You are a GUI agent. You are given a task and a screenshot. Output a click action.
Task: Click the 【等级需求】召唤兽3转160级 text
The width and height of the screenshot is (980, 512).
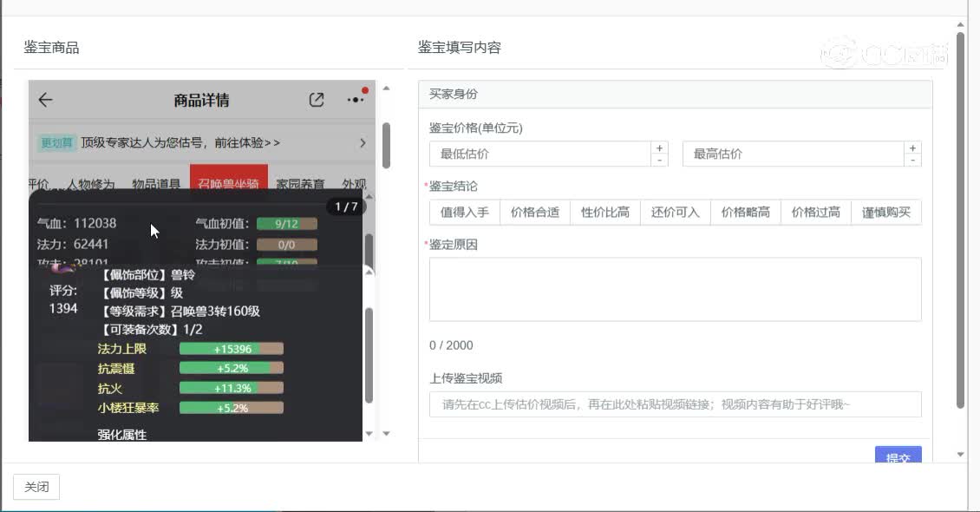pos(180,312)
